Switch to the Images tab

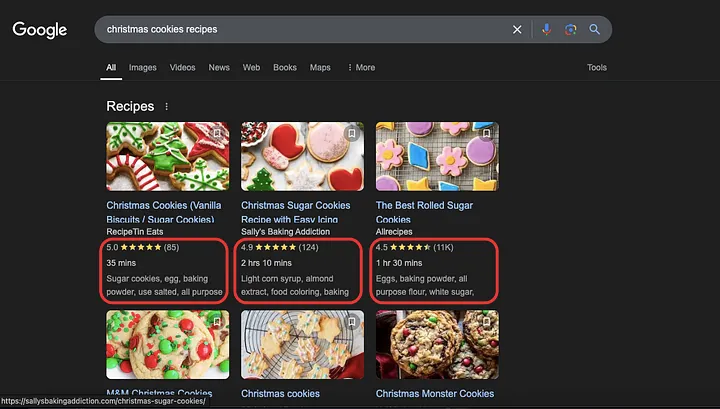tap(142, 67)
